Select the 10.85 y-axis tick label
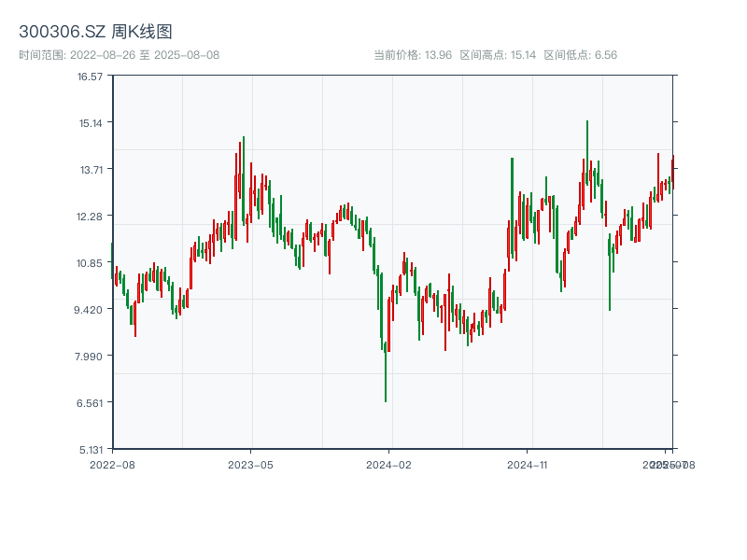747x560 pixels. [91, 263]
